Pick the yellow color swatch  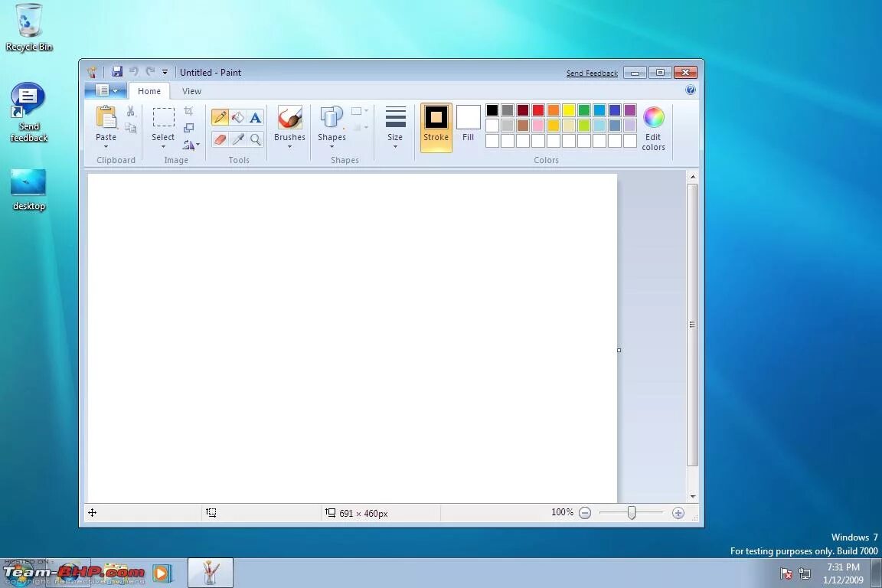coord(569,109)
